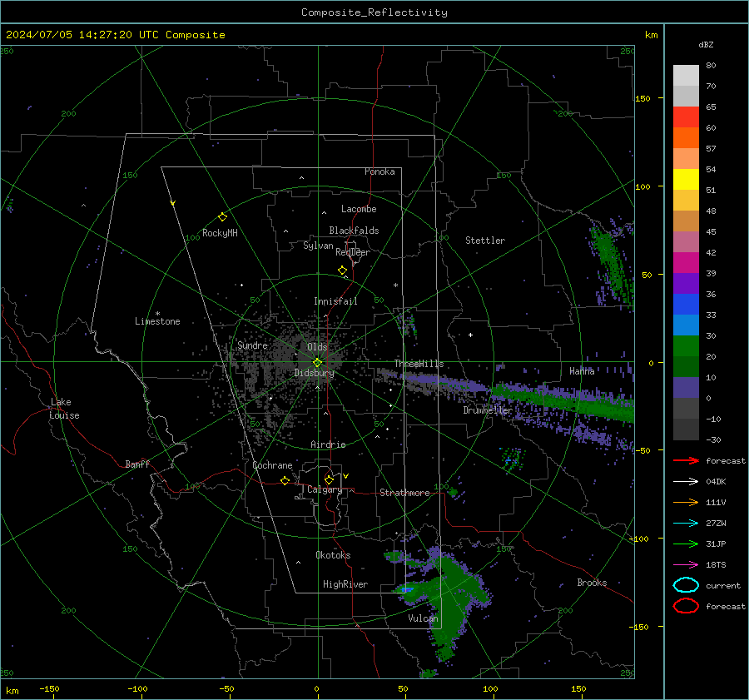
Task: Click the Okotoks label
Action: coord(333,555)
